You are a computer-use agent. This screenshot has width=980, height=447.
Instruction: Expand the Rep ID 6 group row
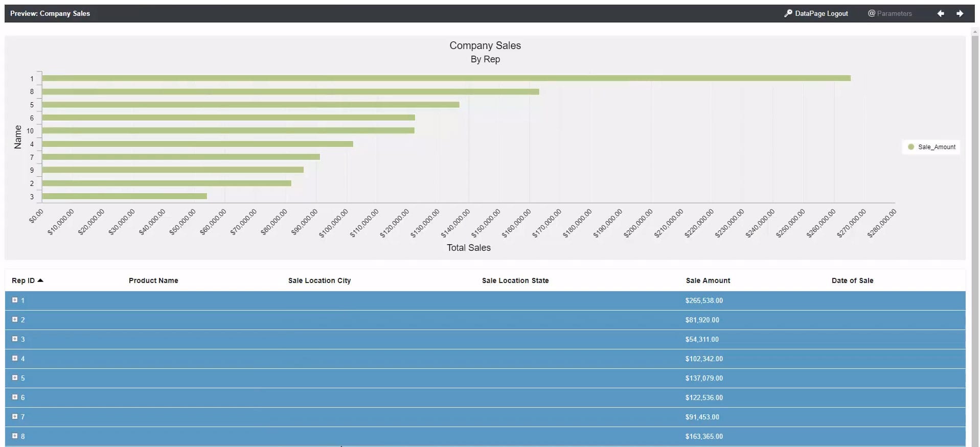tap(15, 397)
